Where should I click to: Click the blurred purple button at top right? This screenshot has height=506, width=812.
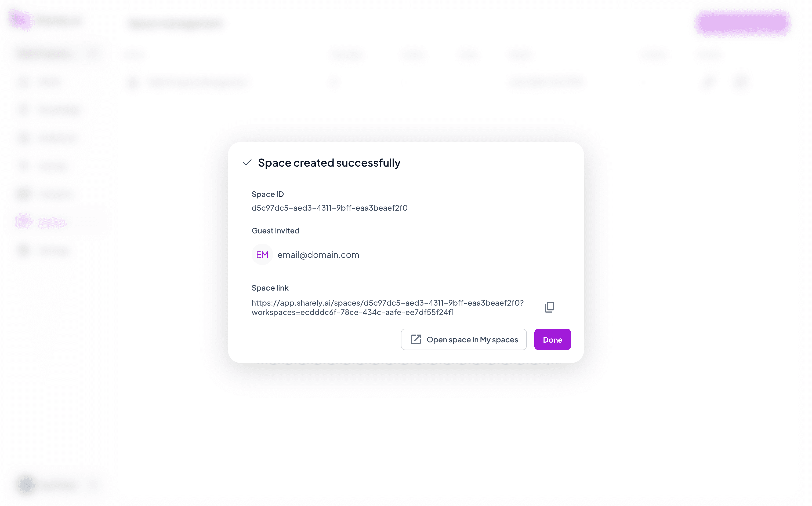click(743, 23)
